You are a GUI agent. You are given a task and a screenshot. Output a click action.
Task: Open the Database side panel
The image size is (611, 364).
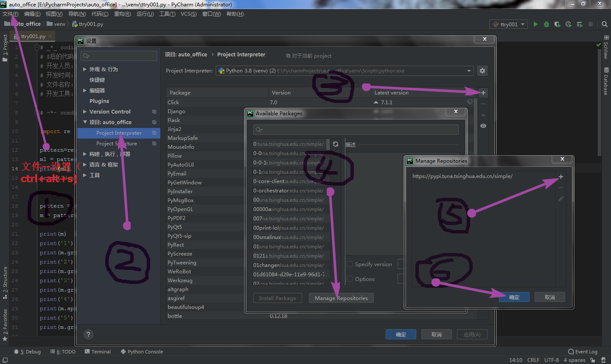(606, 81)
